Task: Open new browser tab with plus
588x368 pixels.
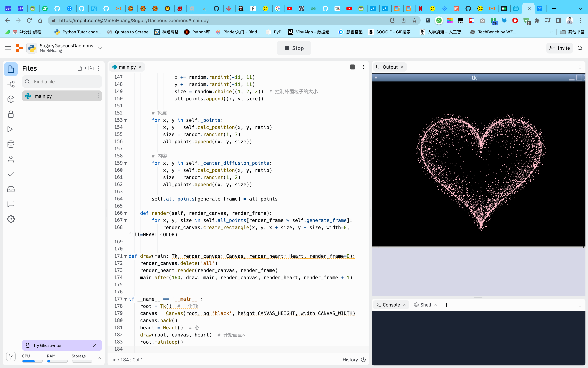Action: [554, 9]
